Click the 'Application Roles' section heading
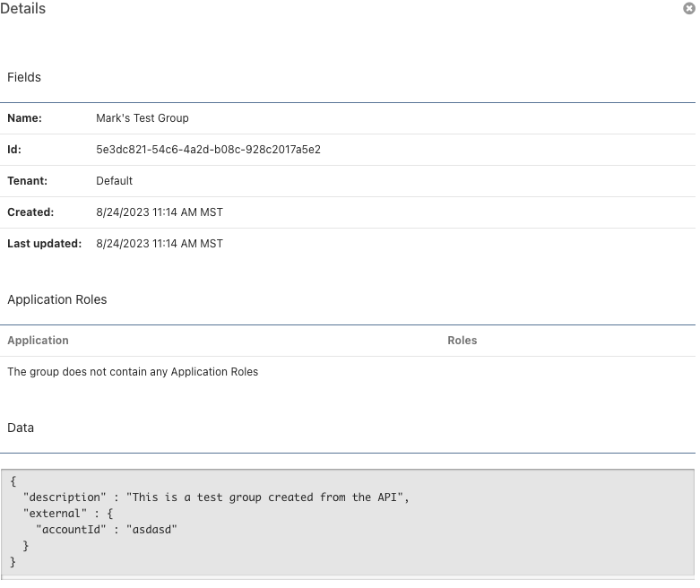 click(57, 299)
